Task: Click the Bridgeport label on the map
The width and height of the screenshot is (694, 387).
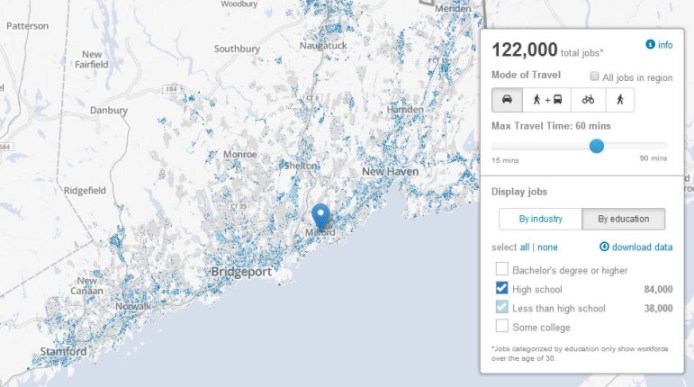Action: [241, 271]
